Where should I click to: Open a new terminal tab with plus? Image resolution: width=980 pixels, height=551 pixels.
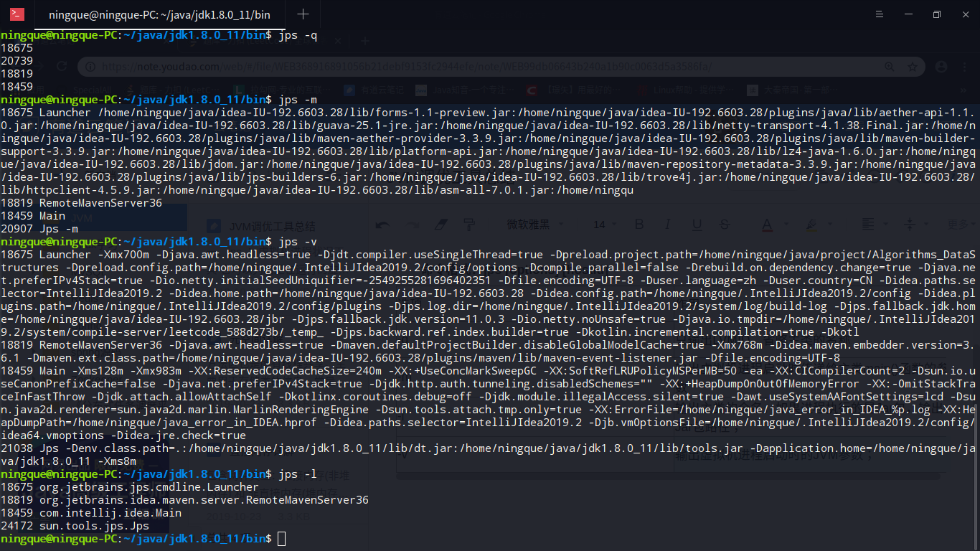[303, 14]
